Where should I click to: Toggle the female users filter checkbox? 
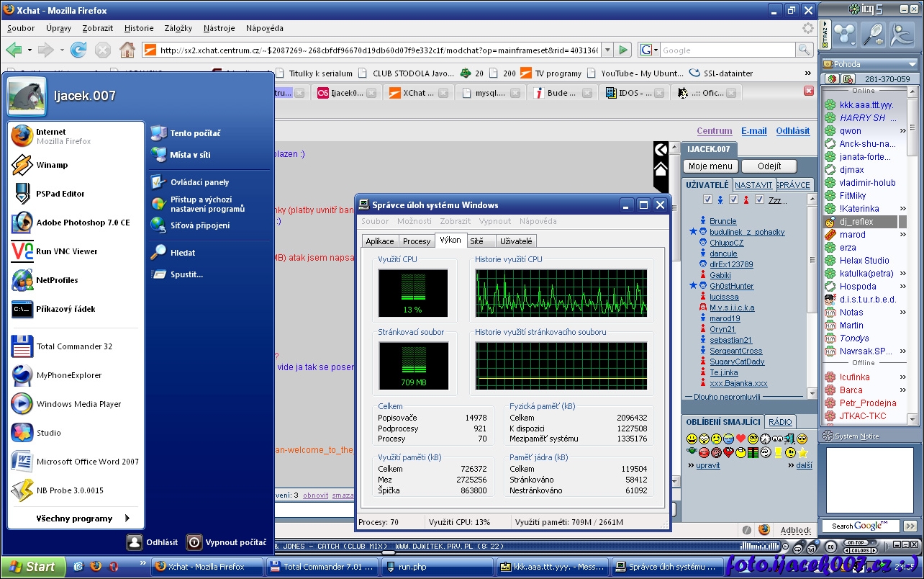click(733, 199)
